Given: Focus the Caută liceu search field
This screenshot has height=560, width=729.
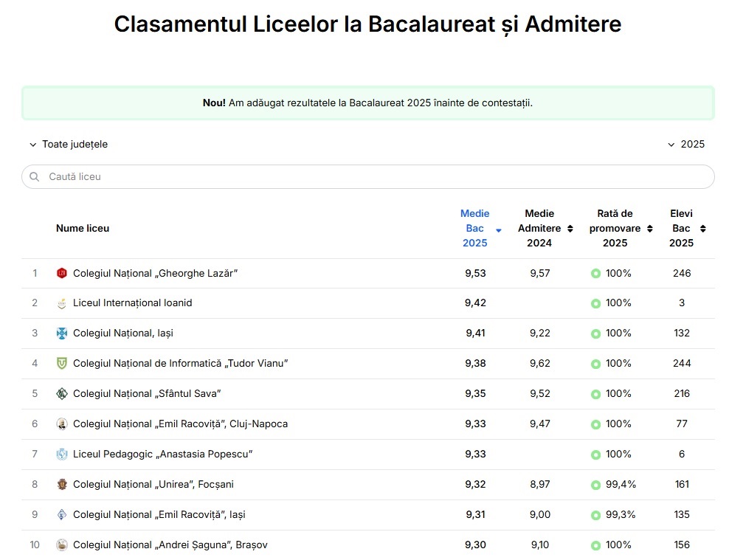Looking at the screenshot, I should [367, 177].
